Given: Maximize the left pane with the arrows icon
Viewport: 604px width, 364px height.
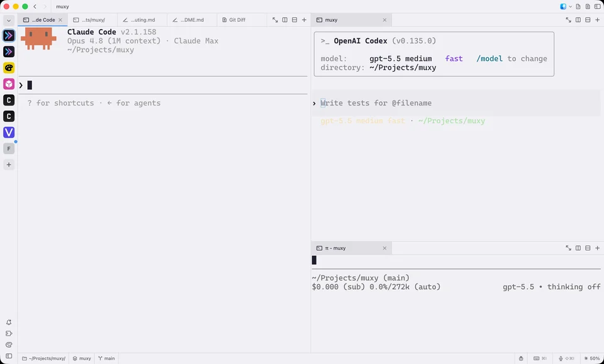Looking at the screenshot, I should point(275,20).
